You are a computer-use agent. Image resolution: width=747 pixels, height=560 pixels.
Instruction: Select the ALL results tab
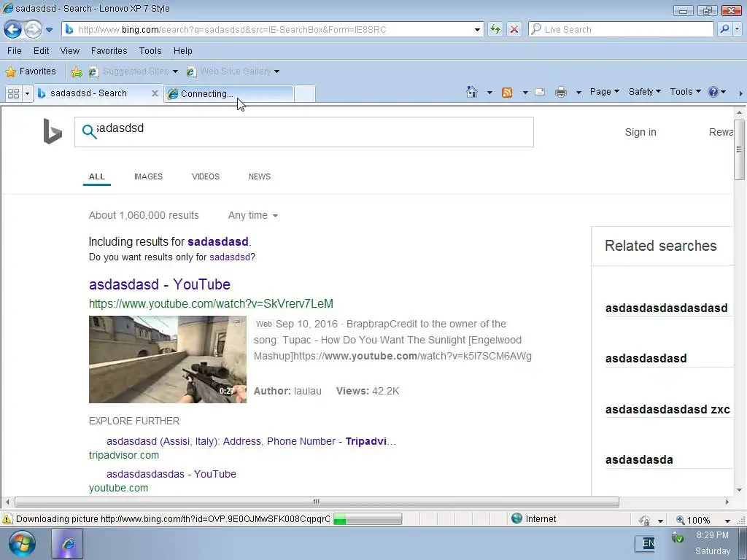(x=97, y=176)
